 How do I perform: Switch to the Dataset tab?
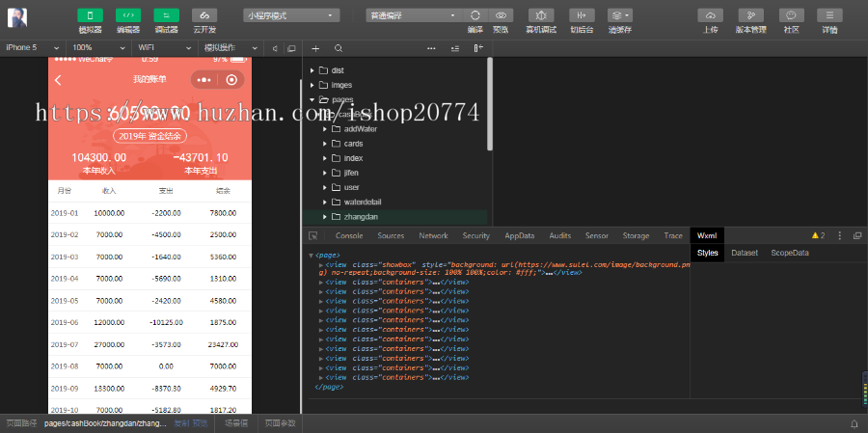click(744, 253)
